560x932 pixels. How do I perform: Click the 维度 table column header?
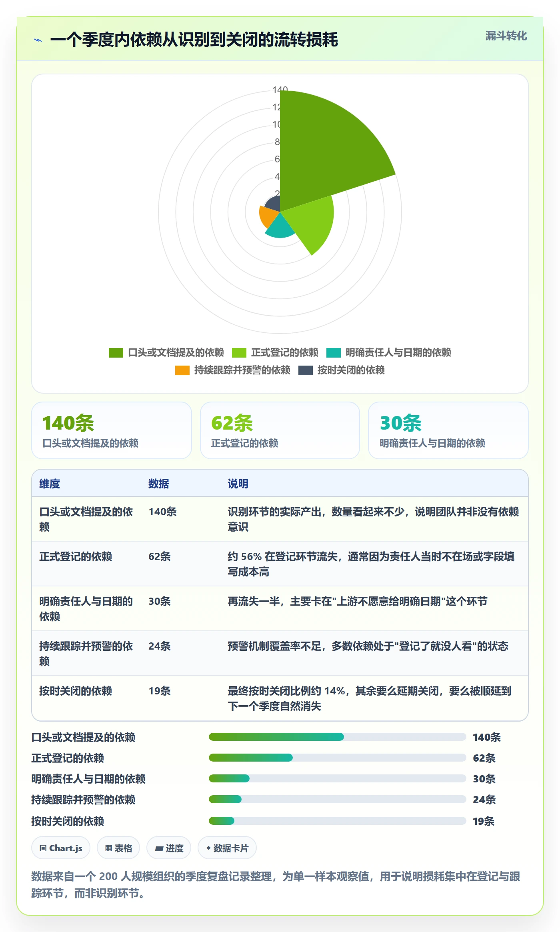(50, 484)
